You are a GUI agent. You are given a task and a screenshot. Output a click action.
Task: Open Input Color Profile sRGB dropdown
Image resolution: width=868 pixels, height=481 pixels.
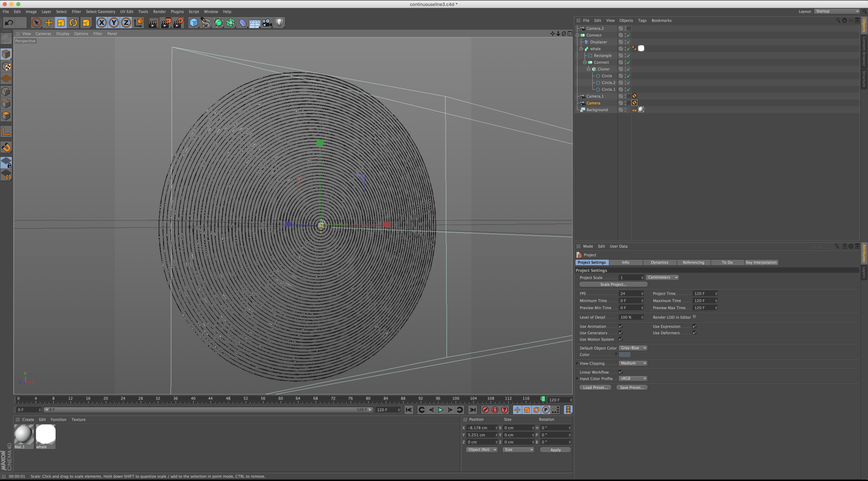point(633,378)
